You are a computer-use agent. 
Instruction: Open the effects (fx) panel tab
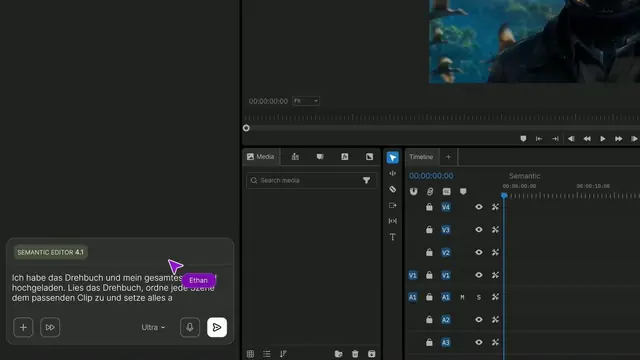pyautogui.click(x=344, y=157)
